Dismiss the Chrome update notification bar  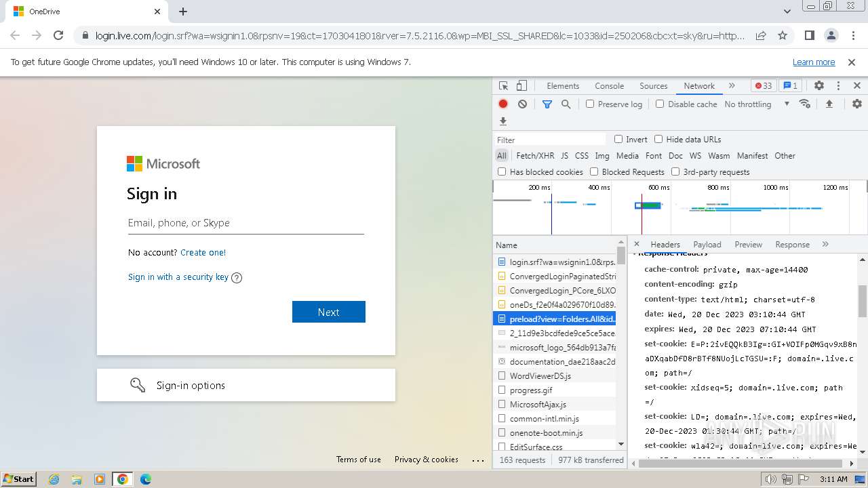(x=852, y=62)
